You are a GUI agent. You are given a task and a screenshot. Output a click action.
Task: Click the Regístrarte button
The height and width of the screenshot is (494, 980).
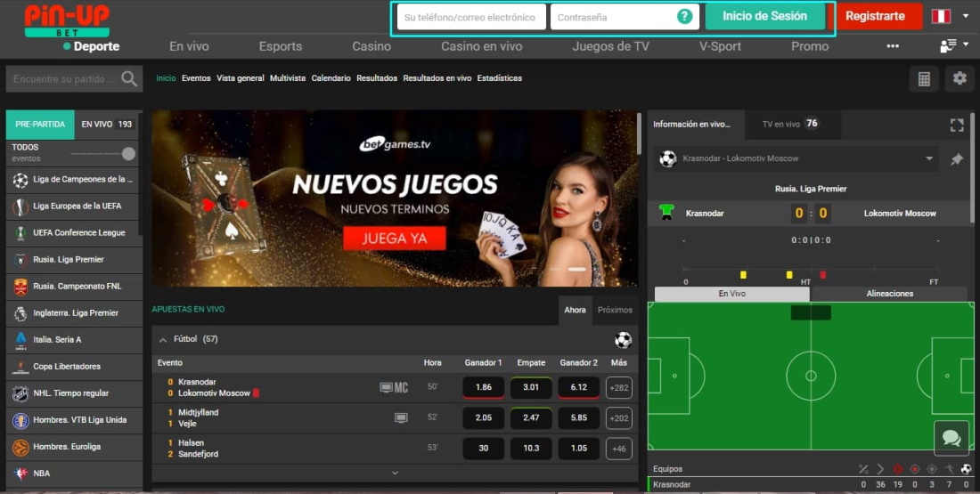(x=875, y=16)
